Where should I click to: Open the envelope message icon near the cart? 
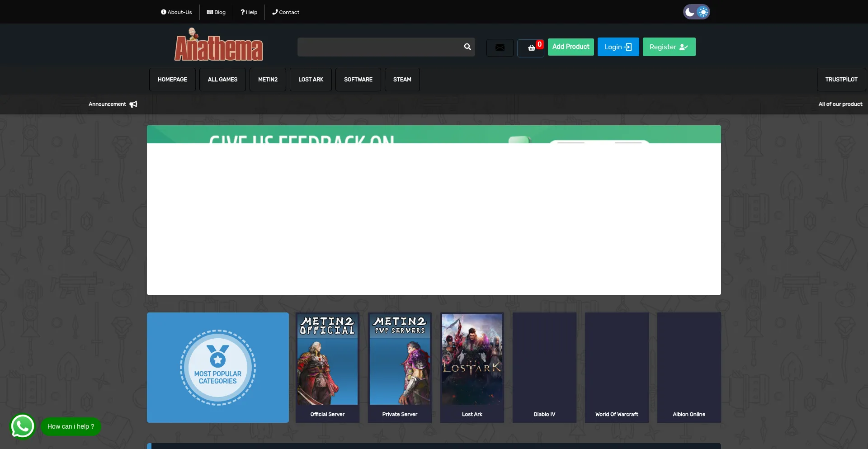[x=499, y=47]
